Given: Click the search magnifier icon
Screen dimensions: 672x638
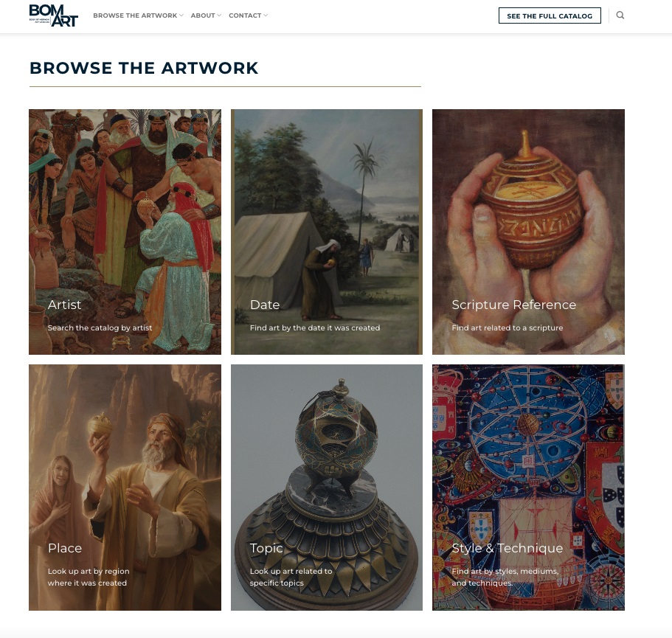Looking at the screenshot, I should click(620, 15).
